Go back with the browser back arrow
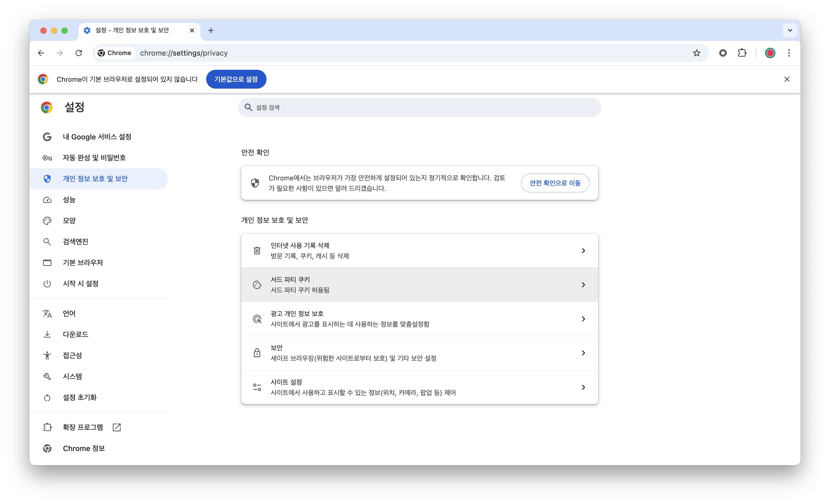This screenshot has height=504, width=830. [x=41, y=53]
